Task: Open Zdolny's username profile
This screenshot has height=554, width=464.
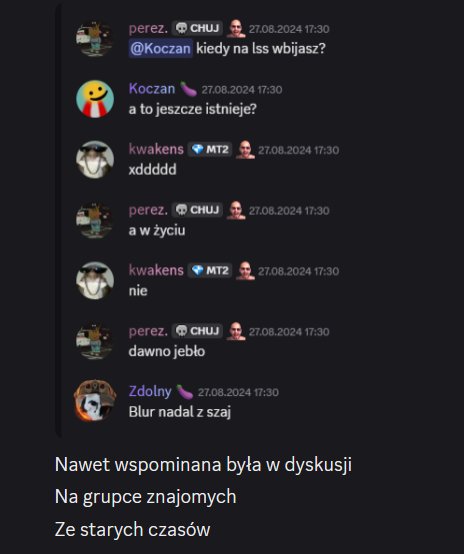Action: pyautogui.click(x=150, y=391)
